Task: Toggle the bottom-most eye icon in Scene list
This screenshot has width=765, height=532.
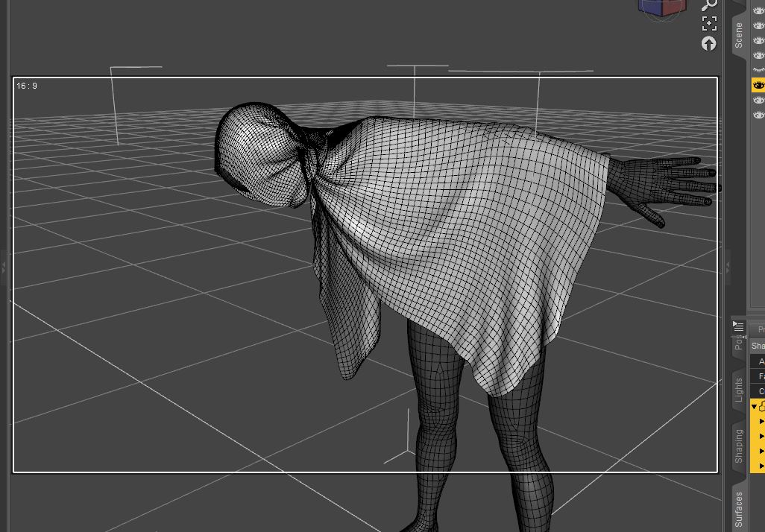Action: coord(758,115)
